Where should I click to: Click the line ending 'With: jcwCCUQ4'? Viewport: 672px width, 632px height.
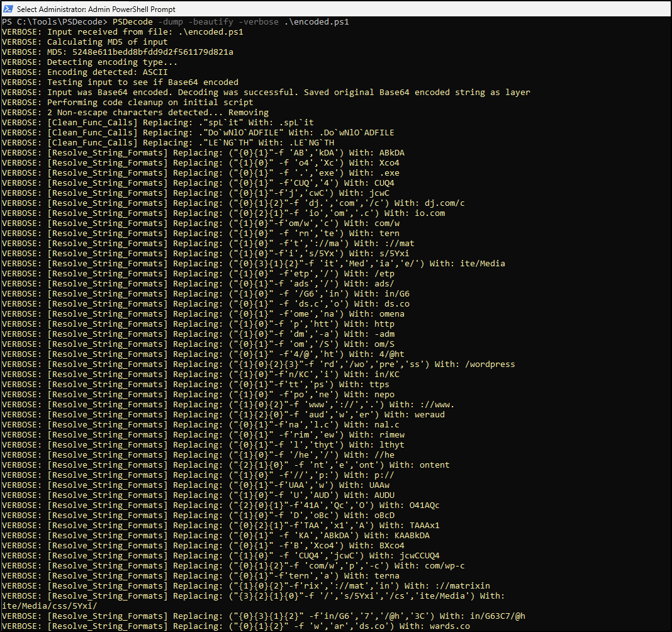[x=221, y=556]
